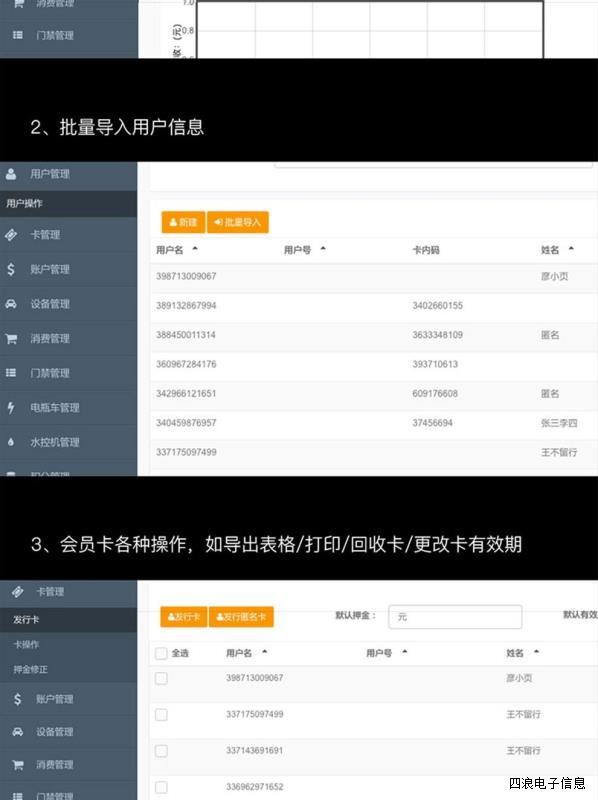Image resolution: width=598 pixels, height=800 pixels.
Task: Click the ticket icon next to 卡管理 above 账户管理 in the 用户操作 sidebar
Action: (x=11, y=235)
